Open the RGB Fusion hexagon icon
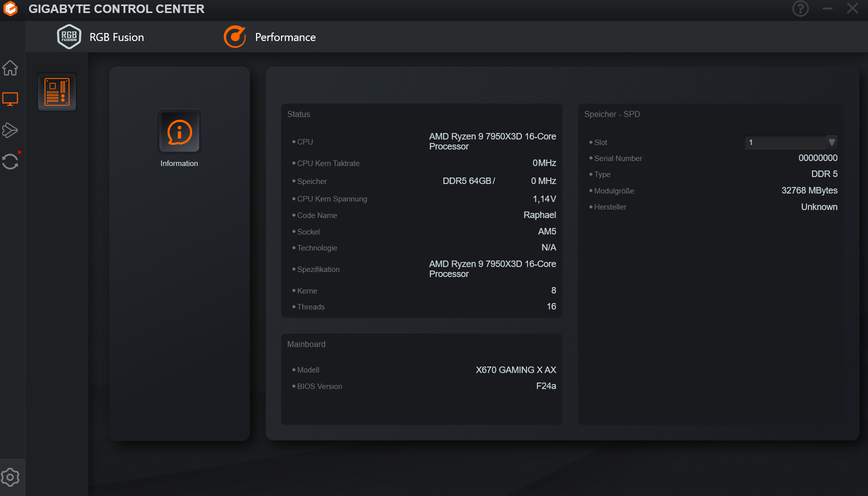868x496 pixels. click(69, 36)
